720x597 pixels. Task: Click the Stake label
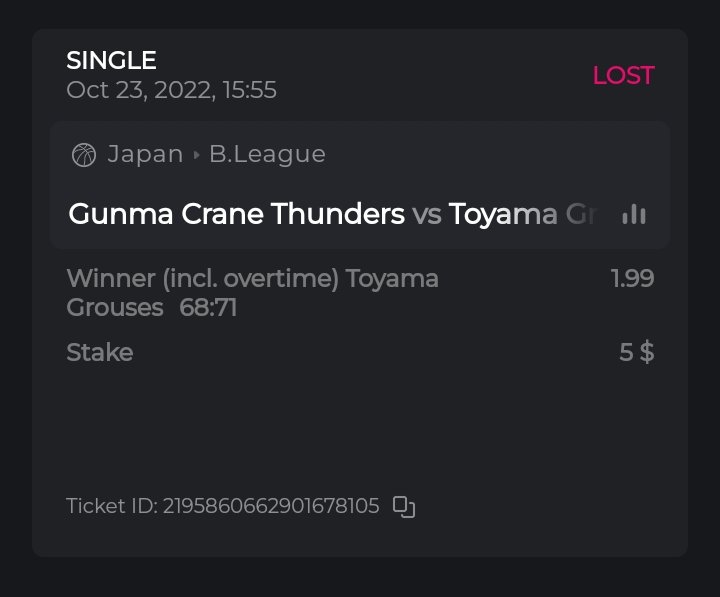[99, 352]
